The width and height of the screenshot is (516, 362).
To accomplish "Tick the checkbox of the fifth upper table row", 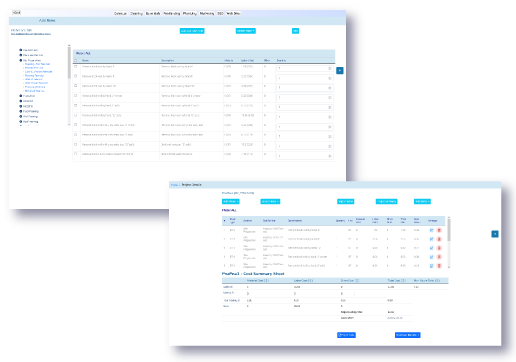I will click(76, 105).
